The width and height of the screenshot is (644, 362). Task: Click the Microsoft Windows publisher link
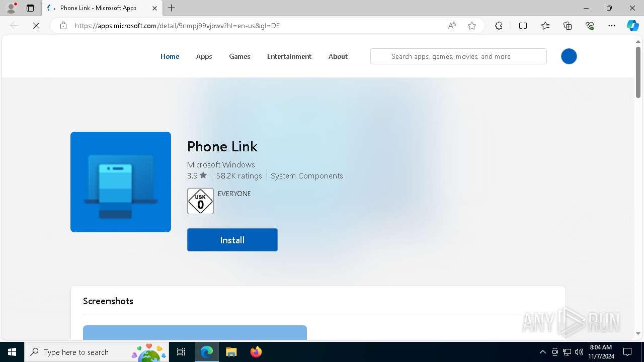(221, 164)
